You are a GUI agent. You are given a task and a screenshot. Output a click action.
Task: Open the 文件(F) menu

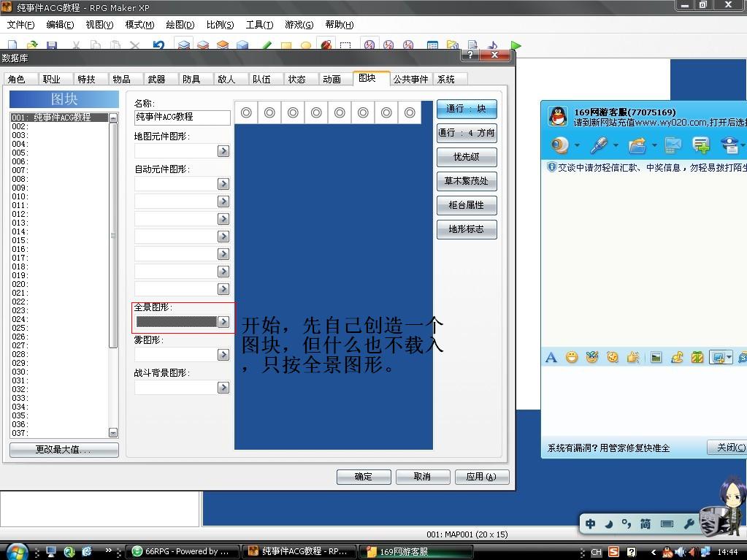coord(21,25)
